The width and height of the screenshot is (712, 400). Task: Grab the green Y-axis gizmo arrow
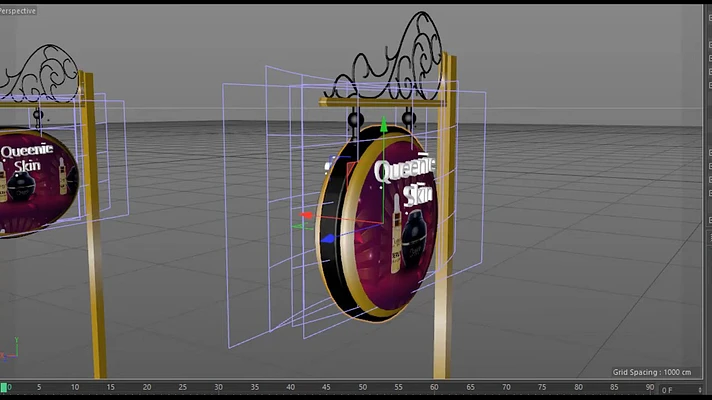(384, 124)
